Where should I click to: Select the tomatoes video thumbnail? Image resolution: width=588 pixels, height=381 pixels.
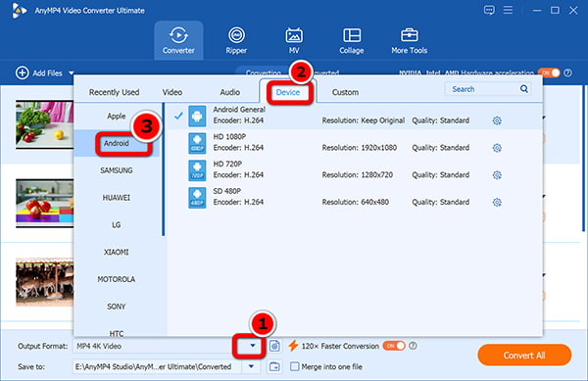(44, 203)
